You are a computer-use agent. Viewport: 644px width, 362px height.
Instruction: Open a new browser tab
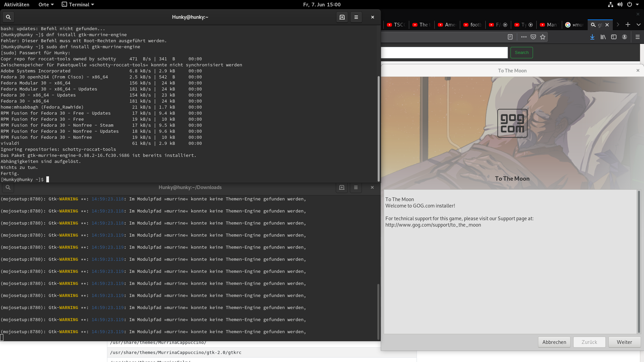(628, 24)
